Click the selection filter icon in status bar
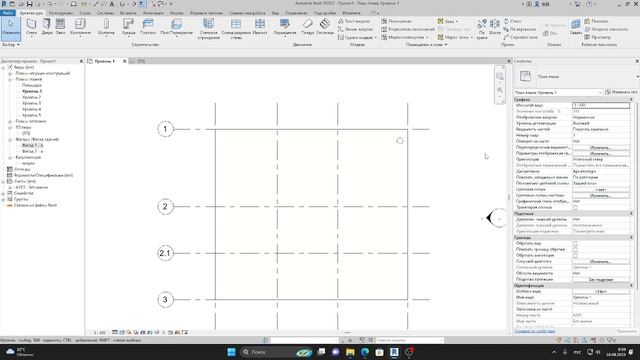The image size is (640, 360). (x=611, y=340)
